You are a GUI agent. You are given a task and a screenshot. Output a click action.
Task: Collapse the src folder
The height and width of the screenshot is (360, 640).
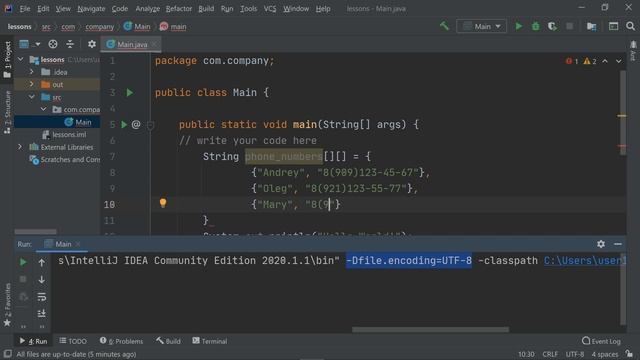click(31, 97)
